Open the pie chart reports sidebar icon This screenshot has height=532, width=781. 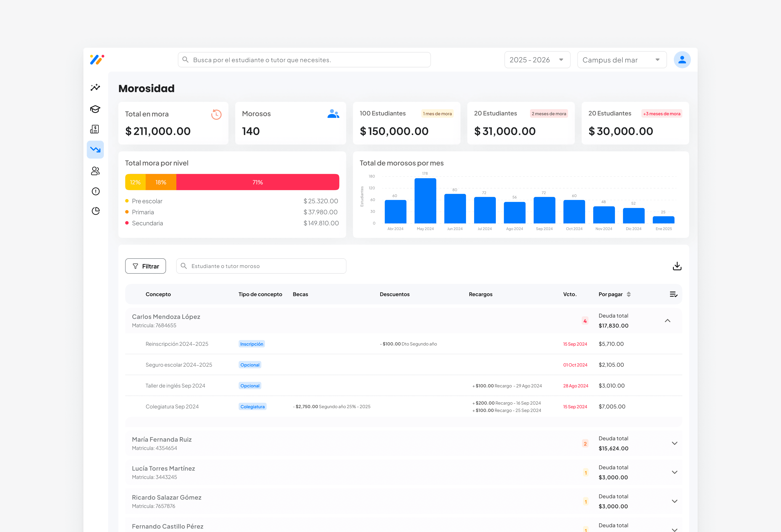96,211
